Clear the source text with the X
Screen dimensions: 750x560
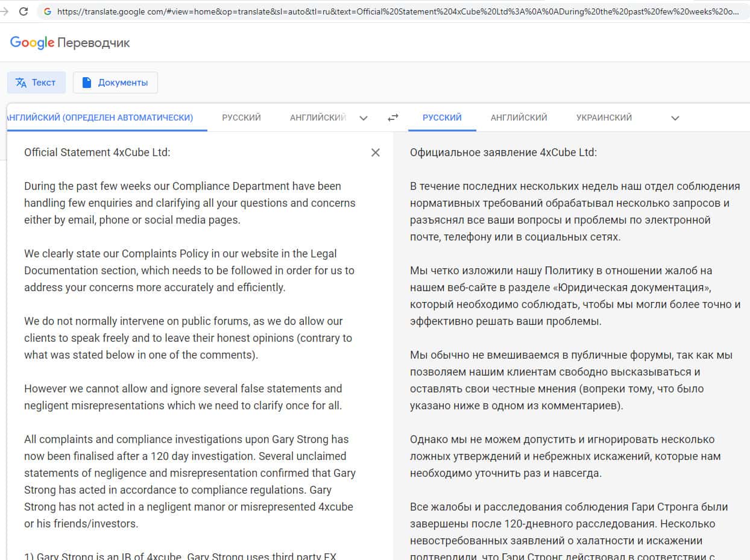click(x=376, y=153)
